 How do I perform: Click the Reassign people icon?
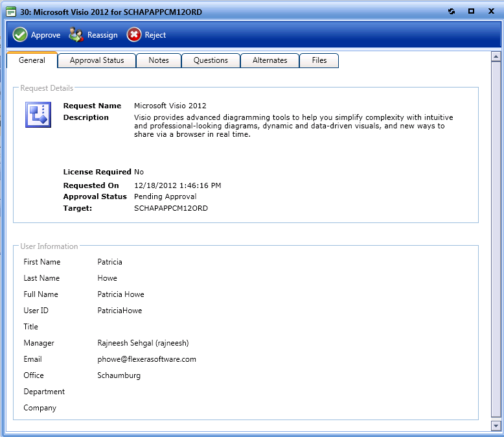(76, 35)
